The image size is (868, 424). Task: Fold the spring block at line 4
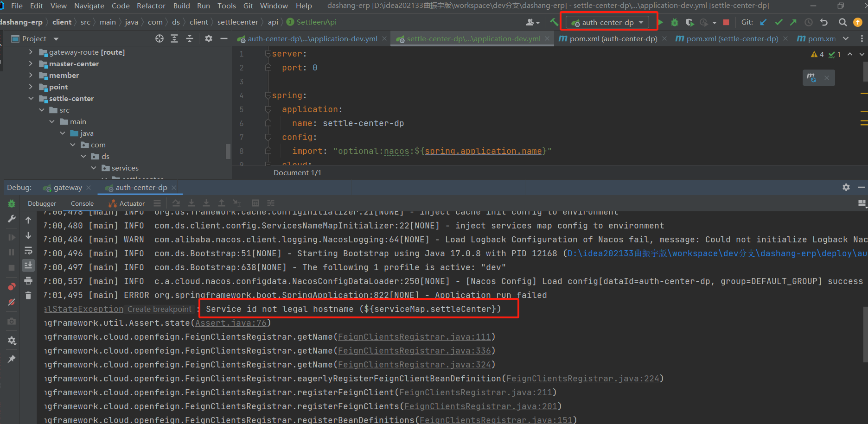tap(268, 95)
